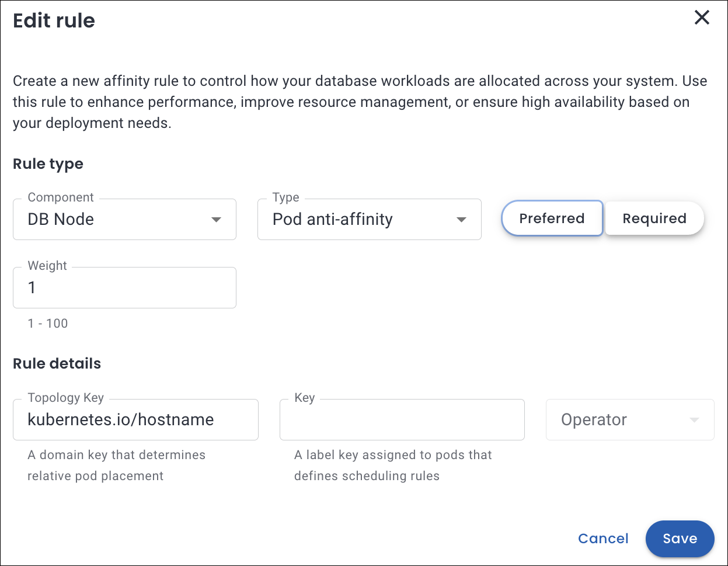Click the "1 - 100" weight hint
Image resolution: width=728 pixels, height=566 pixels.
[x=48, y=324]
